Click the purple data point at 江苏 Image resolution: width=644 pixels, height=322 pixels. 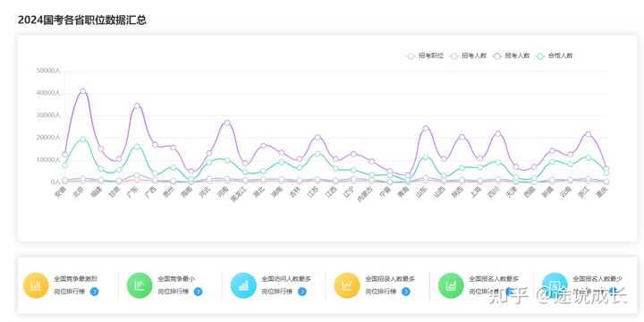(x=318, y=138)
